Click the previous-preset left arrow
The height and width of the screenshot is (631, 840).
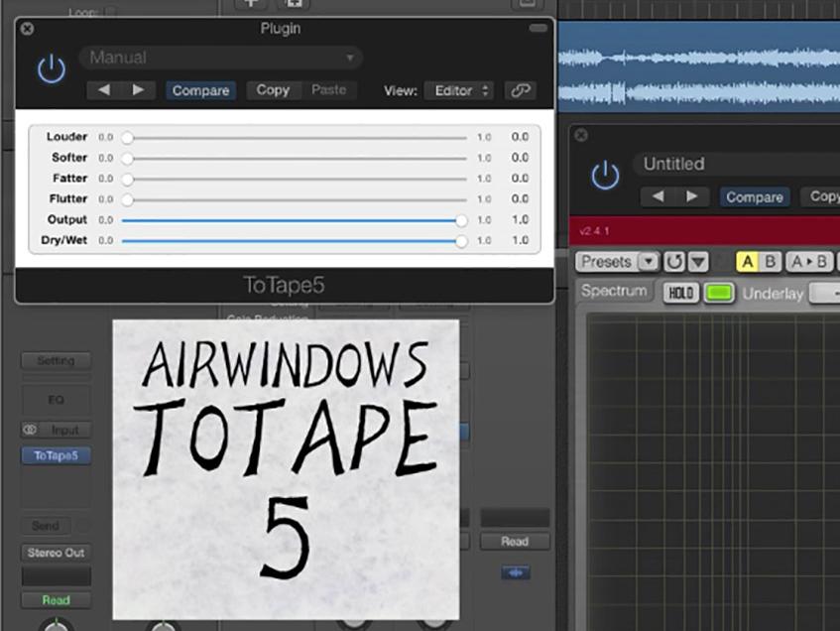103,90
